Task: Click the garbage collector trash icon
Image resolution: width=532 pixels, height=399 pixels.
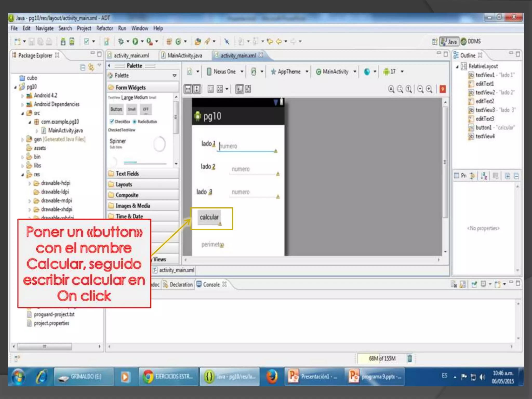Action: point(410,358)
